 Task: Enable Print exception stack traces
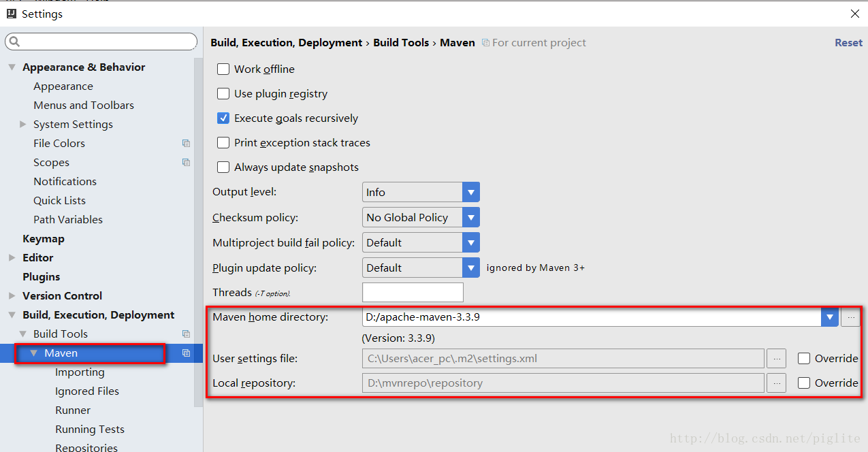click(223, 142)
